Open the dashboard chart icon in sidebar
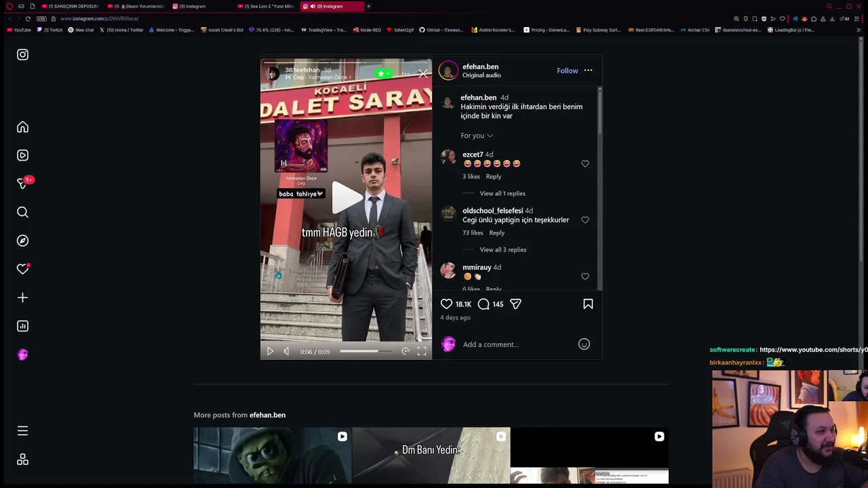This screenshot has height=488, width=868. coord(22,326)
